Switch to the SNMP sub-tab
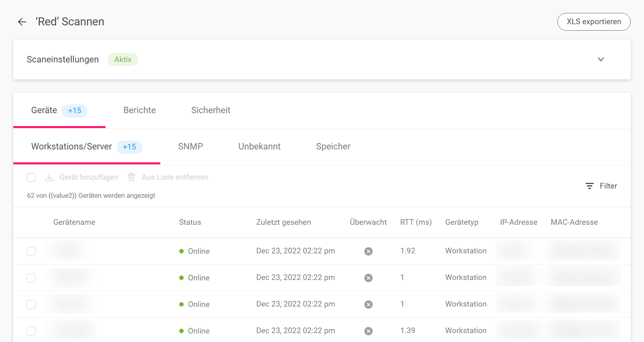Viewport: 644px width, 342px height. [x=191, y=147]
